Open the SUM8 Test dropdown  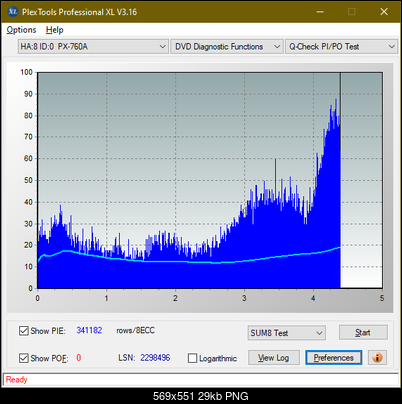[x=287, y=333]
